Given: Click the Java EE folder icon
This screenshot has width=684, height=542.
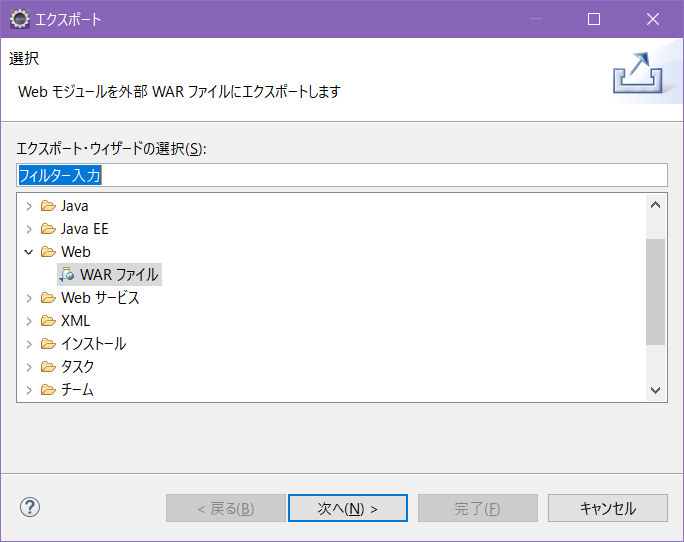Looking at the screenshot, I should point(48,229).
